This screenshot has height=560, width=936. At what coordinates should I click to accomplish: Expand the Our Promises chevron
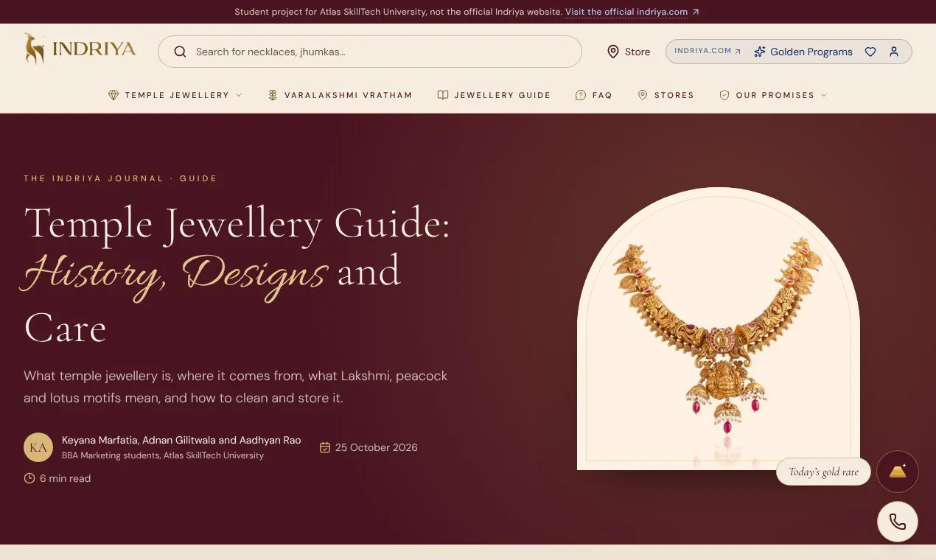pos(824,95)
